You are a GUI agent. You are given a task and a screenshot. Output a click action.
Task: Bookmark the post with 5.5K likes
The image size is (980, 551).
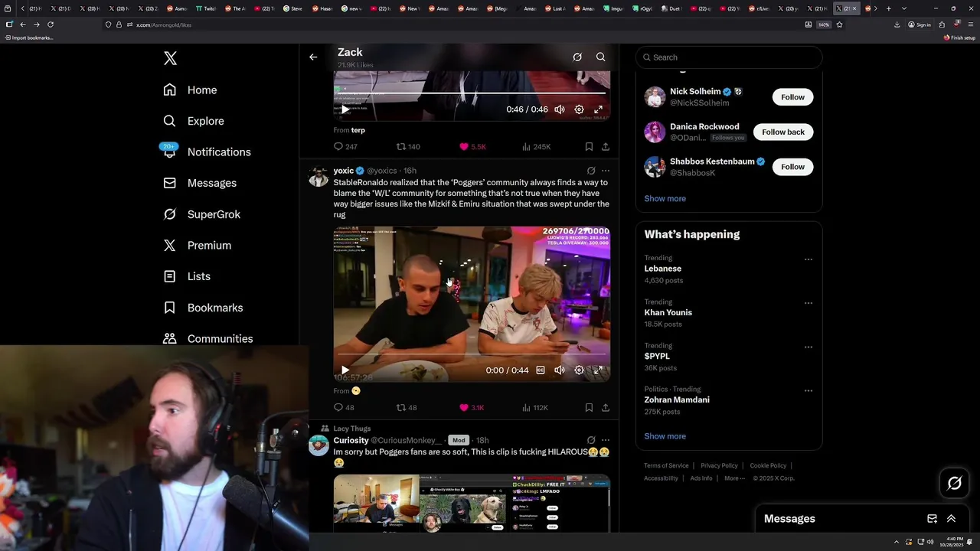589,146
